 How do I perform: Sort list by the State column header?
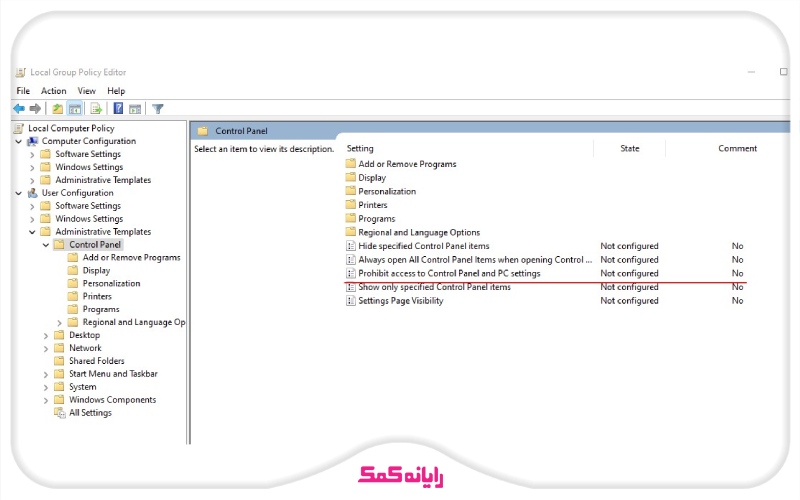(x=629, y=148)
